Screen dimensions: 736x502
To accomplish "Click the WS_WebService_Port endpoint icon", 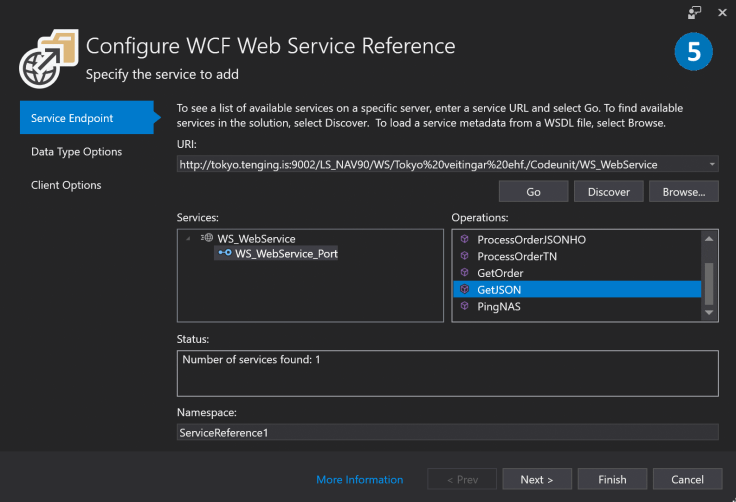I will point(225,254).
